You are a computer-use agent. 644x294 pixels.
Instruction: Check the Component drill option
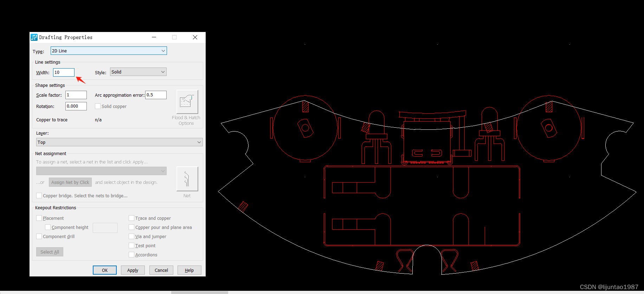(x=39, y=236)
